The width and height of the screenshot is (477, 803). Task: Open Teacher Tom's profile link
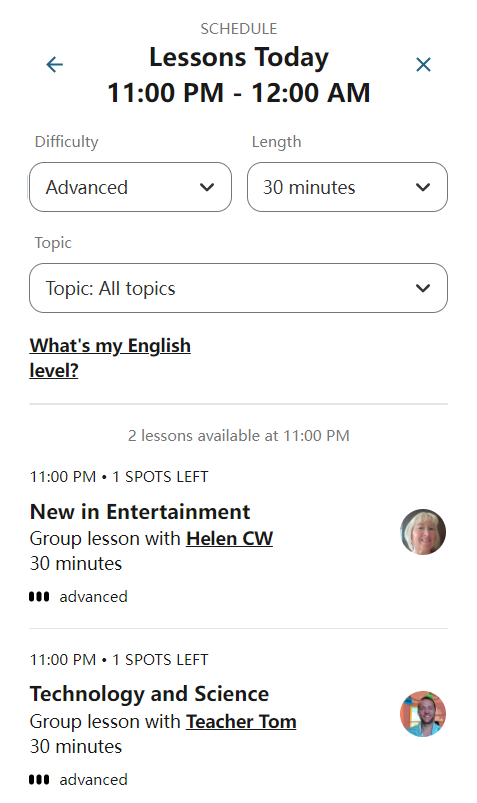coord(241,721)
